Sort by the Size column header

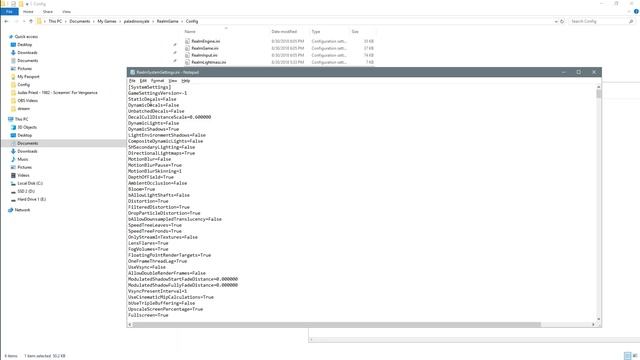point(355,31)
